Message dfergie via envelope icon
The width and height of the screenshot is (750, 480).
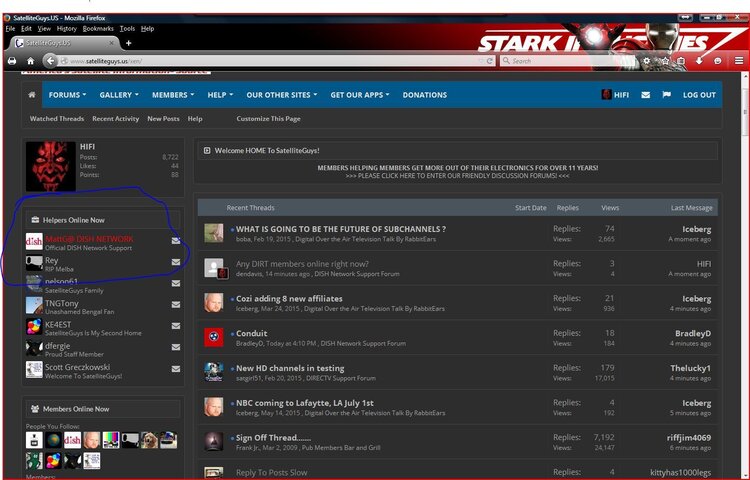(x=176, y=347)
